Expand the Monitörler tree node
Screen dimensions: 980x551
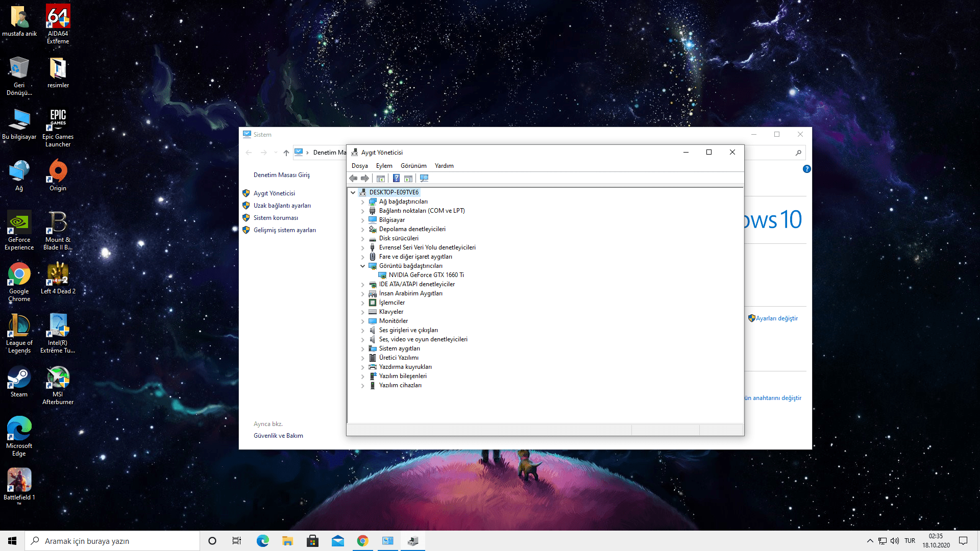pos(363,321)
